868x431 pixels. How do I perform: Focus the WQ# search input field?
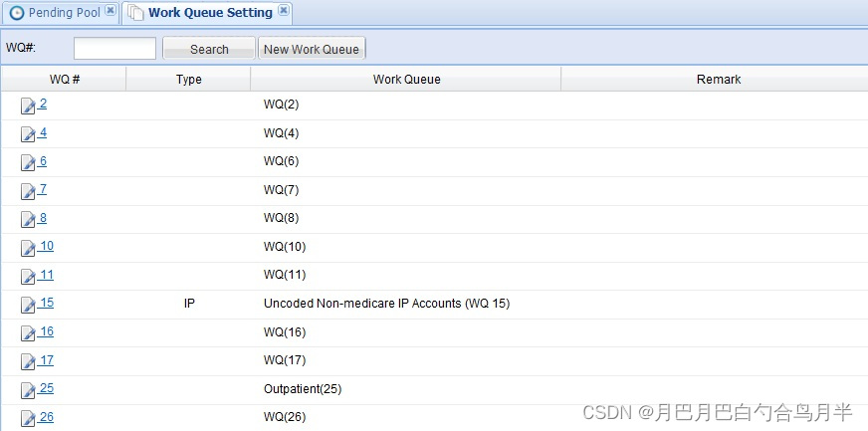(114, 48)
